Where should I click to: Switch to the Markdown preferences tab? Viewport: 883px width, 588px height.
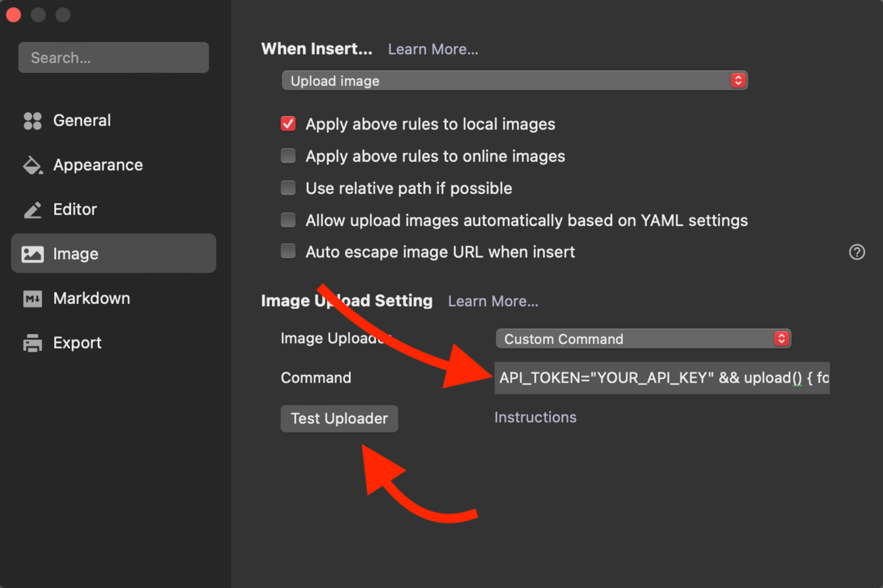[91, 298]
